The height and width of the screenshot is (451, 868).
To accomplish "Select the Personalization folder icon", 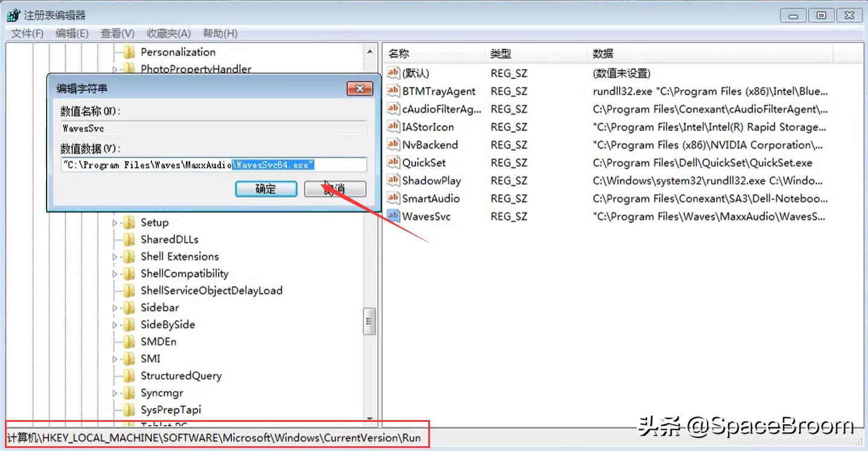I will coord(129,52).
